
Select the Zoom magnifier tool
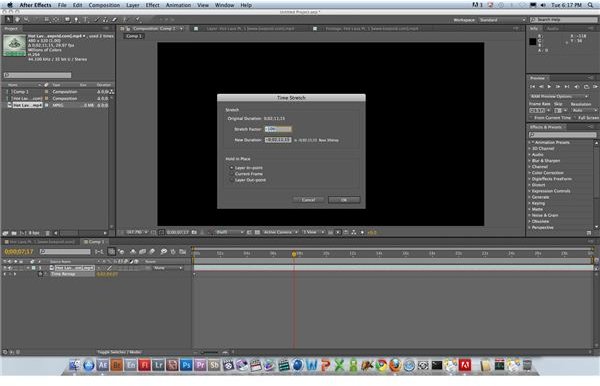coord(26,20)
